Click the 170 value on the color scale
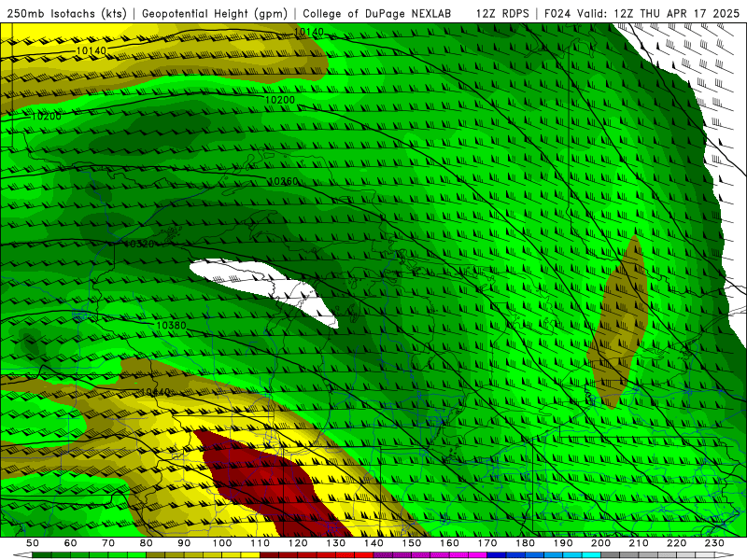The image size is (747, 560). [487, 543]
